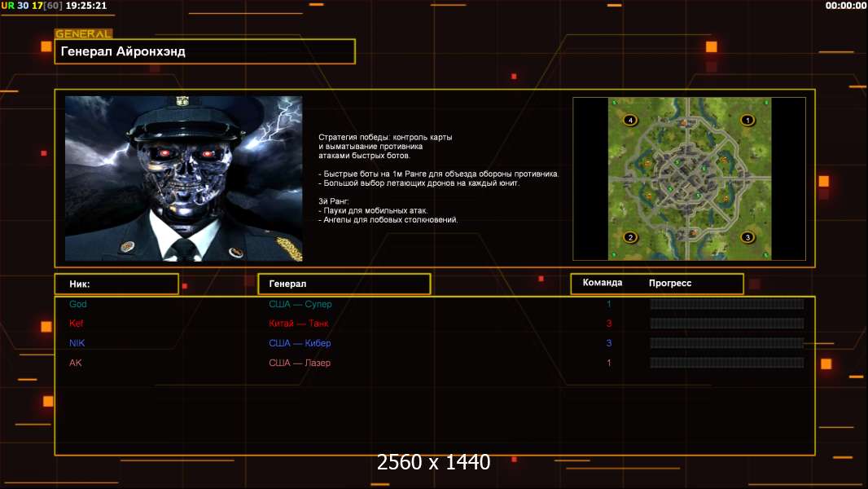Click the 00:00:00 timer at top right
This screenshot has height=489, width=868.
[x=845, y=6]
